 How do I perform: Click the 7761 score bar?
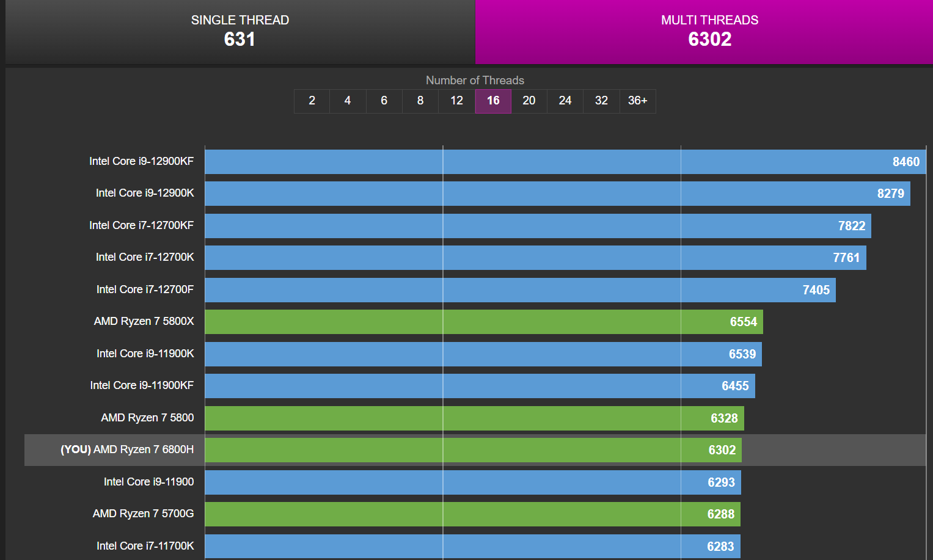[535, 258]
